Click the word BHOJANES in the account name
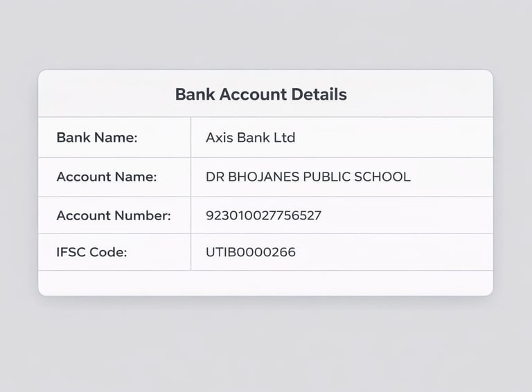 264,177
